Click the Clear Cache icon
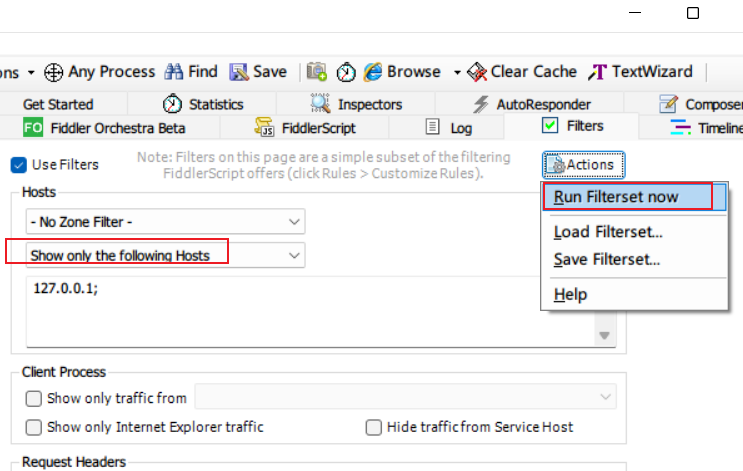This screenshot has height=471, width=743. coord(476,72)
